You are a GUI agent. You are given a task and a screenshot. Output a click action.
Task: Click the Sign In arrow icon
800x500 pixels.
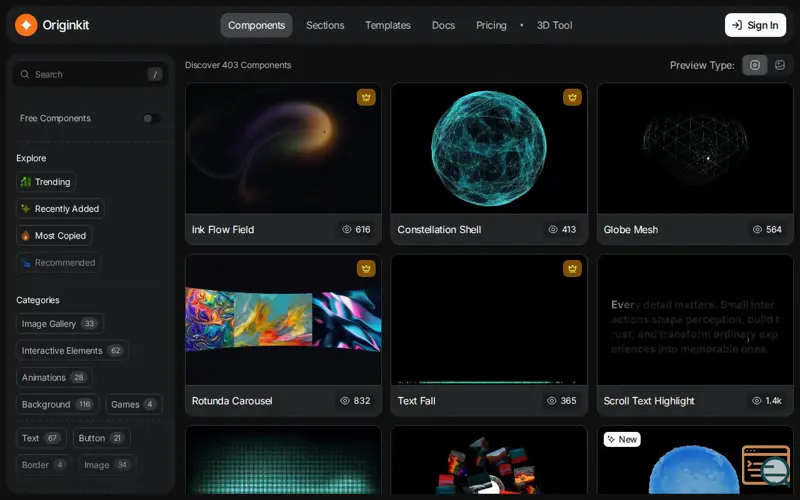point(737,25)
